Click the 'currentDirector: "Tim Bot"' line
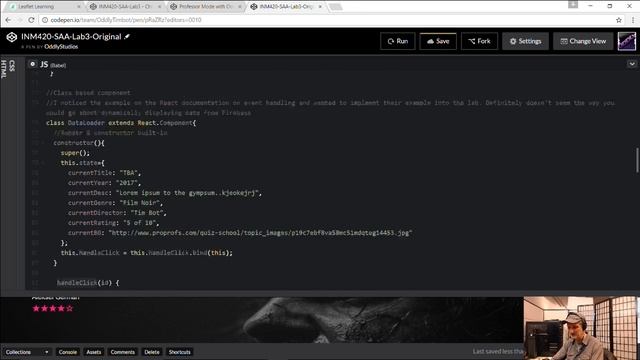640x360 pixels. coord(117,213)
